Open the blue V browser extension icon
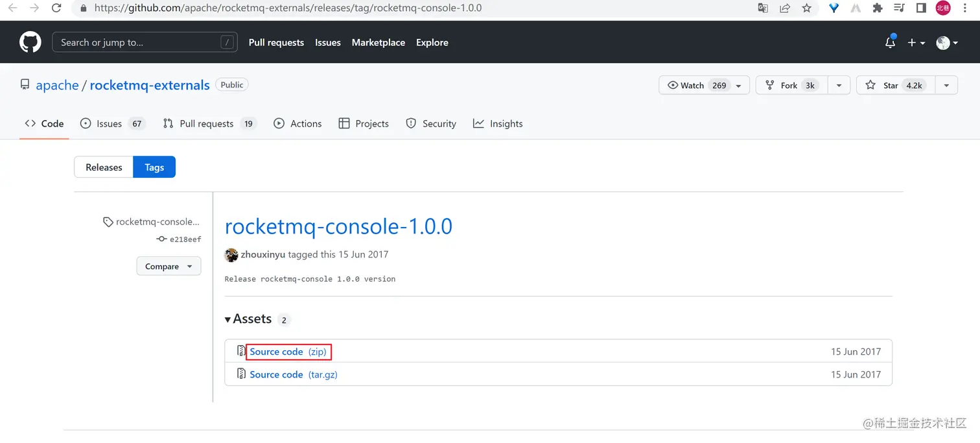The height and width of the screenshot is (443, 980). click(834, 8)
